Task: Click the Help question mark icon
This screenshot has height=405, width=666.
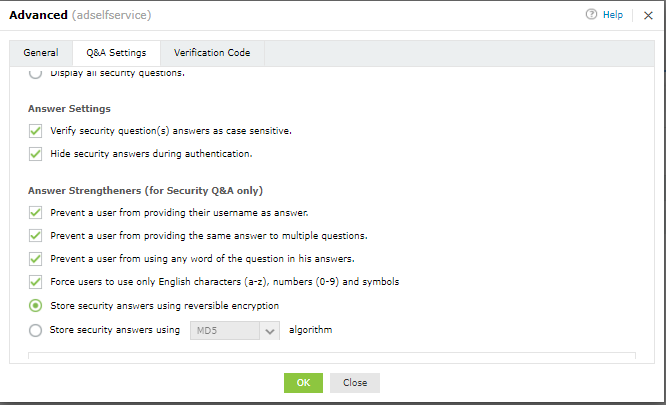Action: 592,15
